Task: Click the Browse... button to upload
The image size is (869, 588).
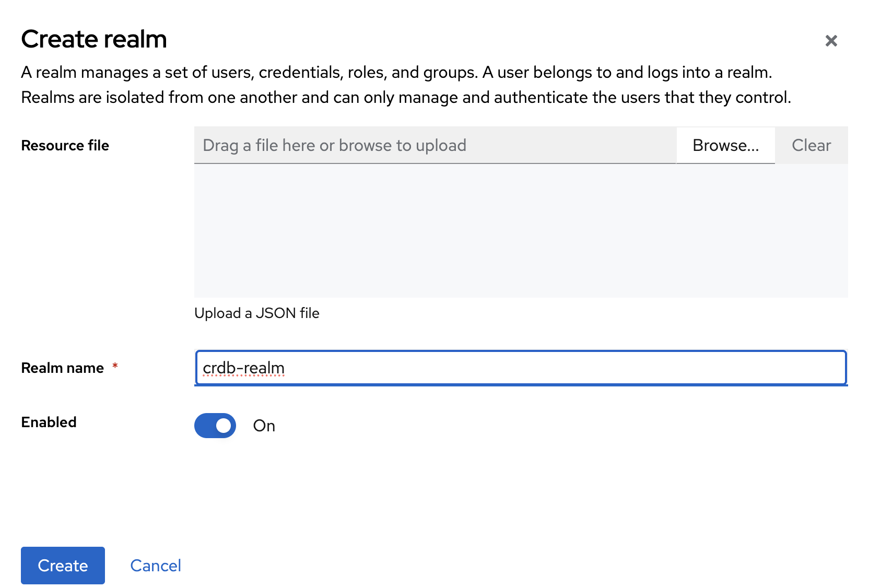Action: (x=725, y=145)
